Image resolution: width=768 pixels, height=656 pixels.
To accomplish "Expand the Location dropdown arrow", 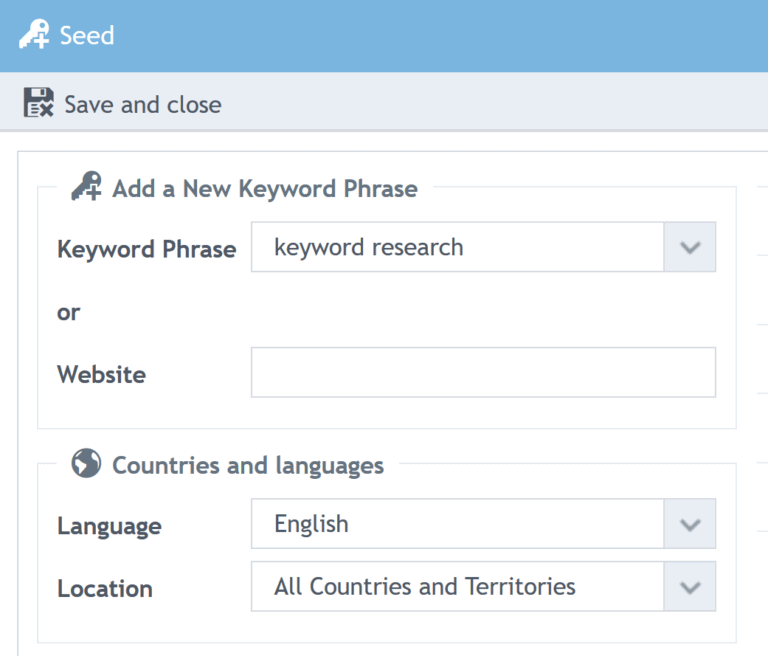I will point(690,587).
